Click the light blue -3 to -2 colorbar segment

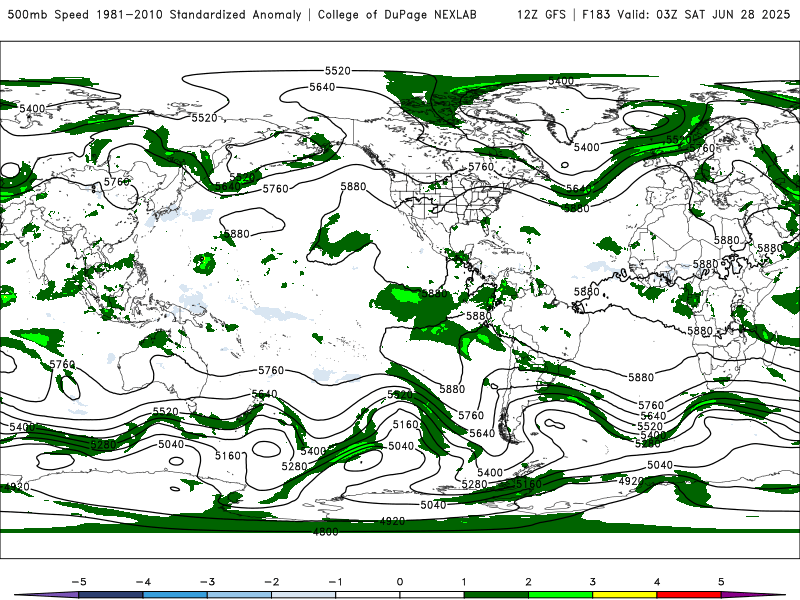pos(239,595)
